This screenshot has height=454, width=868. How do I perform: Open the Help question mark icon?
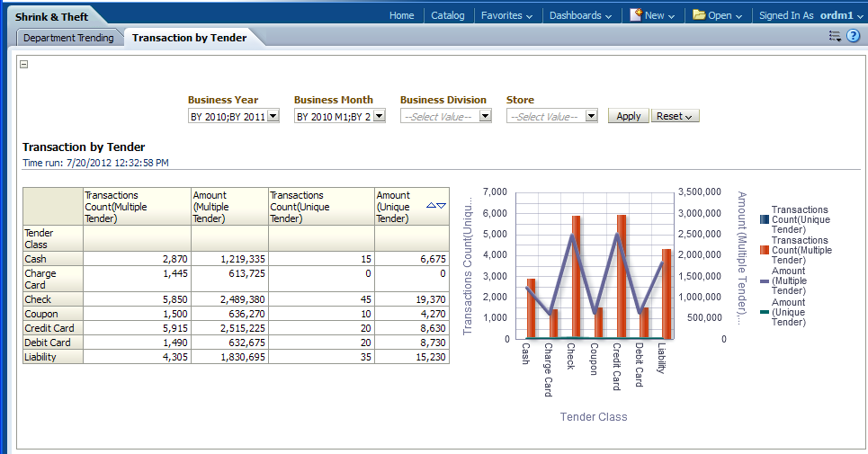click(x=854, y=37)
